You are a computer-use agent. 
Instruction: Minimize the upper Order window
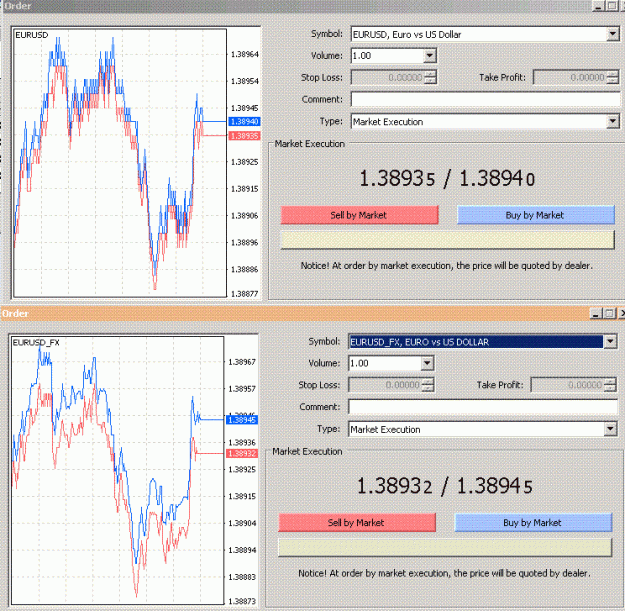coord(597,6)
